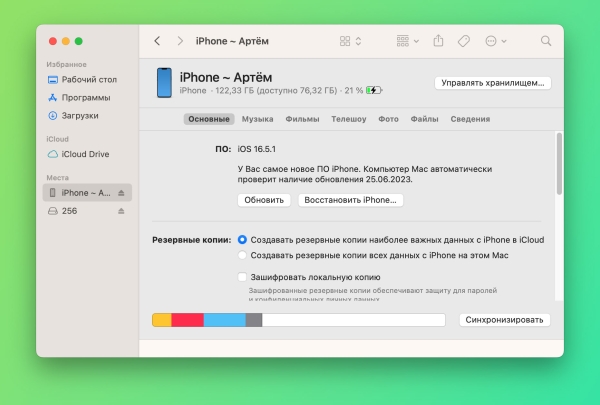Click the tag icon in toolbar
Image resolution: width=600 pixels, height=405 pixels.
click(x=463, y=41)
